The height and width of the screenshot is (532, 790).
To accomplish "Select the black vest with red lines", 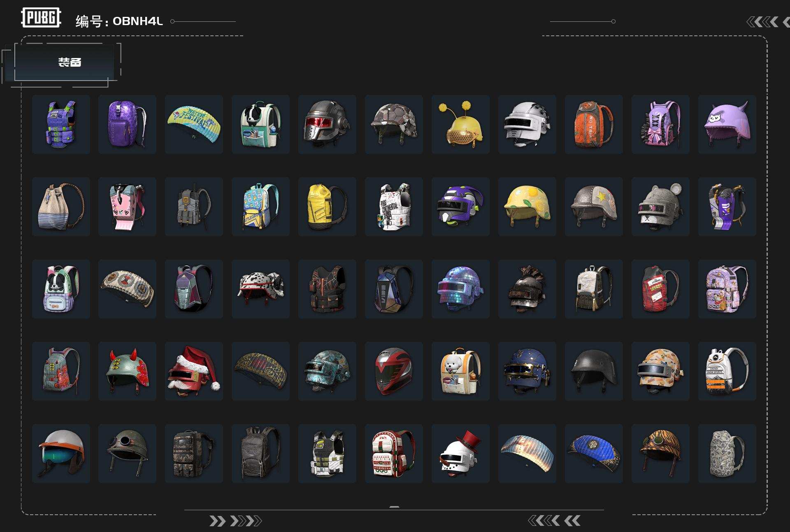I will (327, 289).
